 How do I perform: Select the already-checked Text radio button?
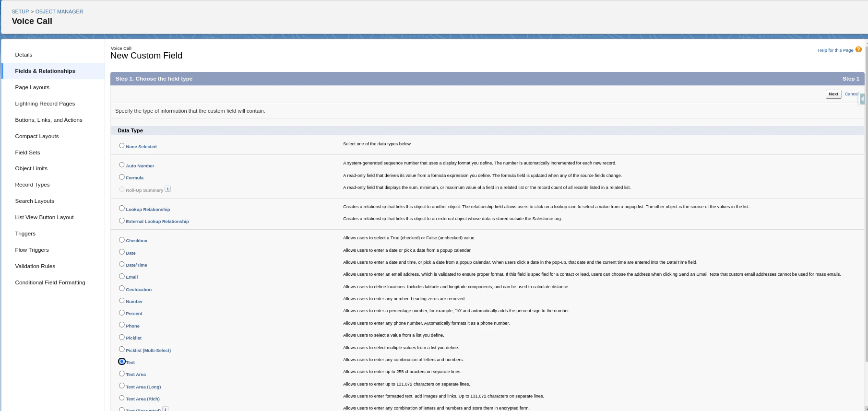(x=122, y=362)
